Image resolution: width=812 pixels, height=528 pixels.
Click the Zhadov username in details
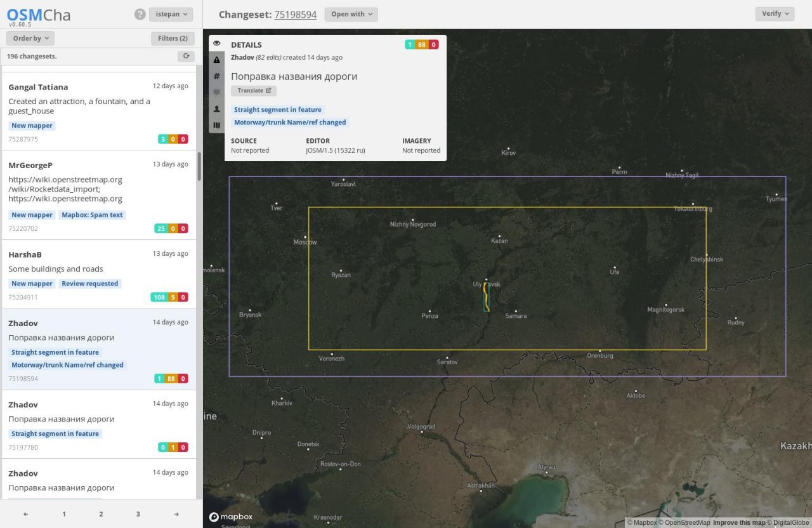click(x=242, y=57)
